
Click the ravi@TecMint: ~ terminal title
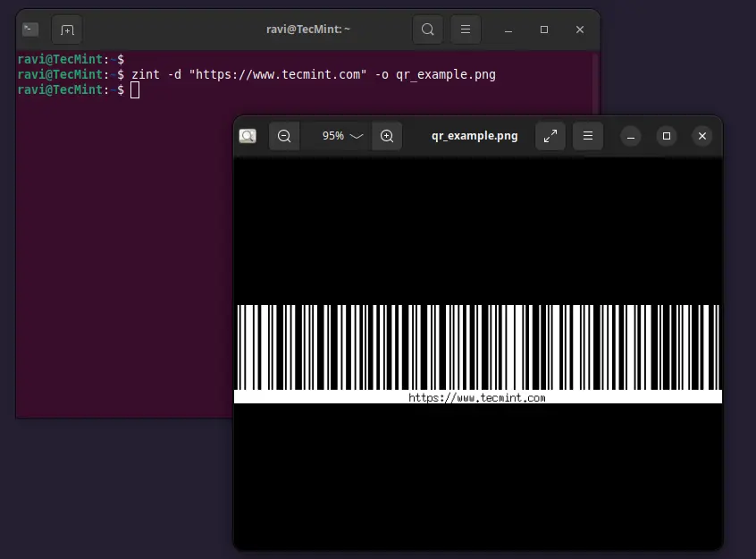tap(308, 30)
